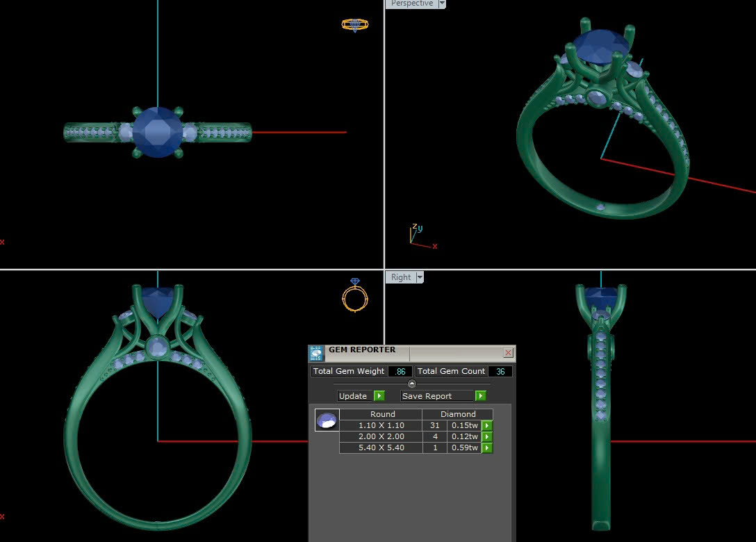The image size is (756, 542).
Task: Click green arrow for 2.00 X 2.00 row
Action: pyautogui.click(x=487, y=436)
